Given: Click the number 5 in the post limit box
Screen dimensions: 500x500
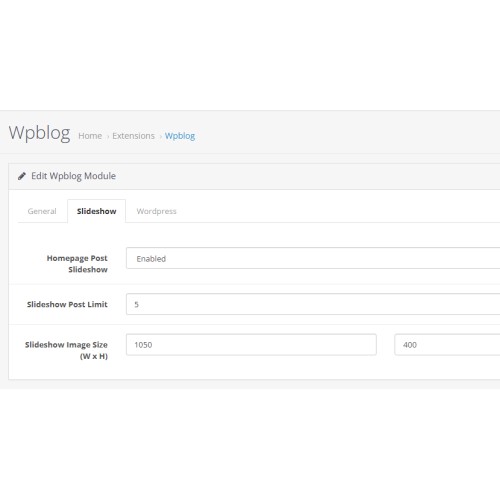Looking at the screenshot, I should pyautogui.click(x=136, y=304).
